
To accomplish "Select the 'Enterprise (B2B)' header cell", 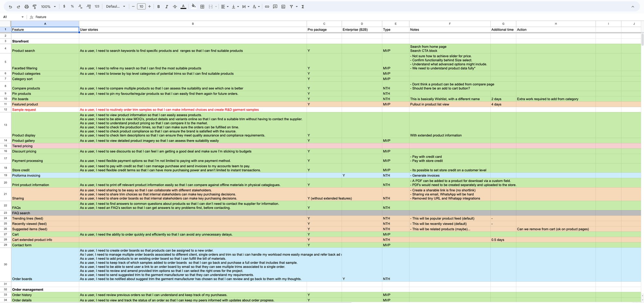I will coord(362,30).
